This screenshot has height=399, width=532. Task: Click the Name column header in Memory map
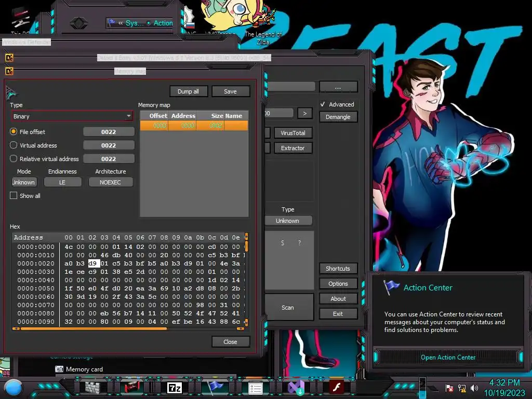coord(236,116)
